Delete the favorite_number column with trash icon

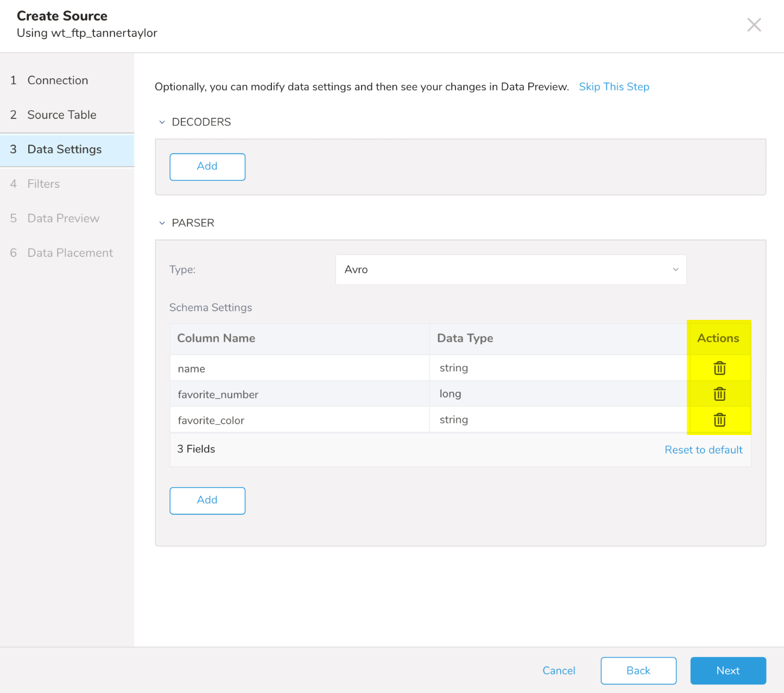coord(719,394)
